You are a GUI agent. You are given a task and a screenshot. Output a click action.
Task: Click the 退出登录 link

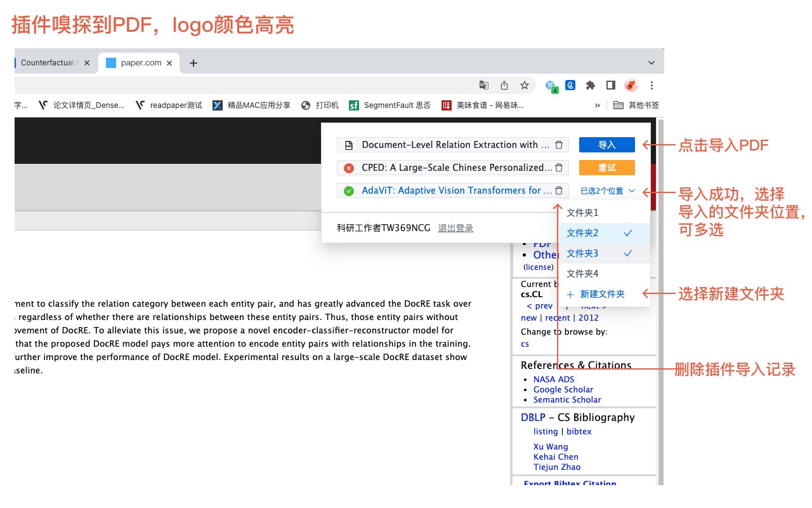pyautogui.click(x=455, y=228)
